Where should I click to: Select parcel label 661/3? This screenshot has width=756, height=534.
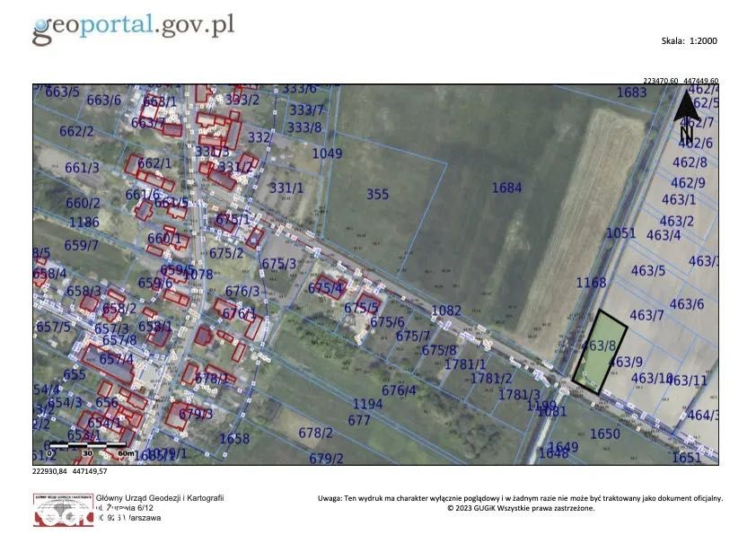[x=82, y=168]
